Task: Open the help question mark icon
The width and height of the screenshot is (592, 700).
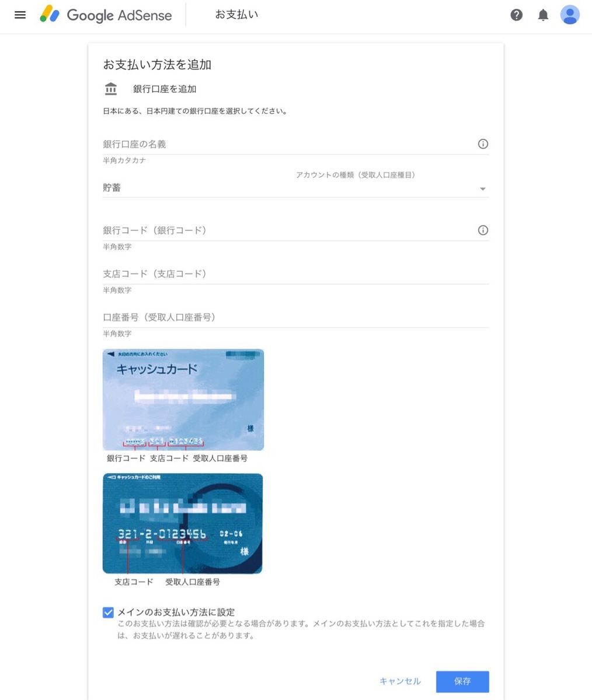Action: click(517, 15)
